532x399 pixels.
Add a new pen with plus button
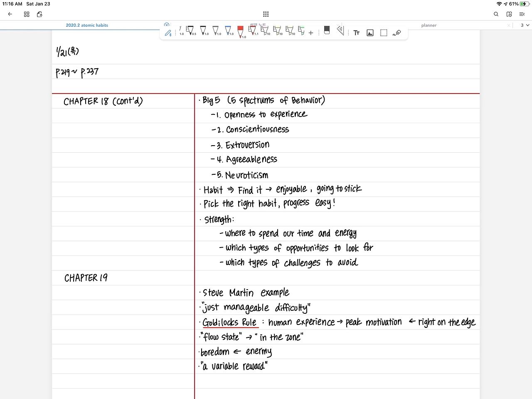311,33
